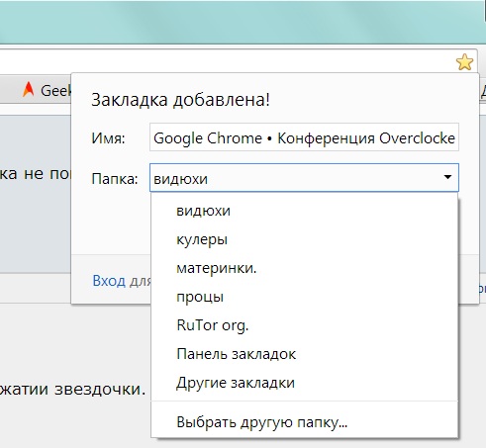
Task: Select RuTor org. folder option
Action: 304,325
